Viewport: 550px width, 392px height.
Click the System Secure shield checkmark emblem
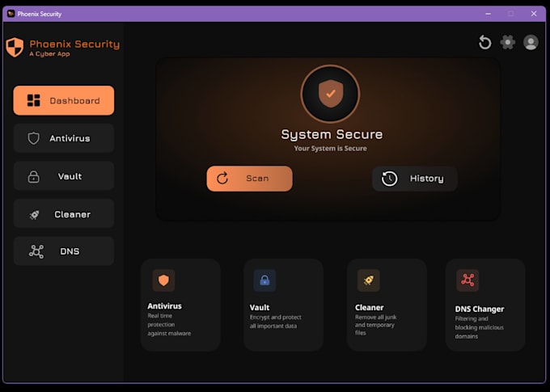click(330, 94)
